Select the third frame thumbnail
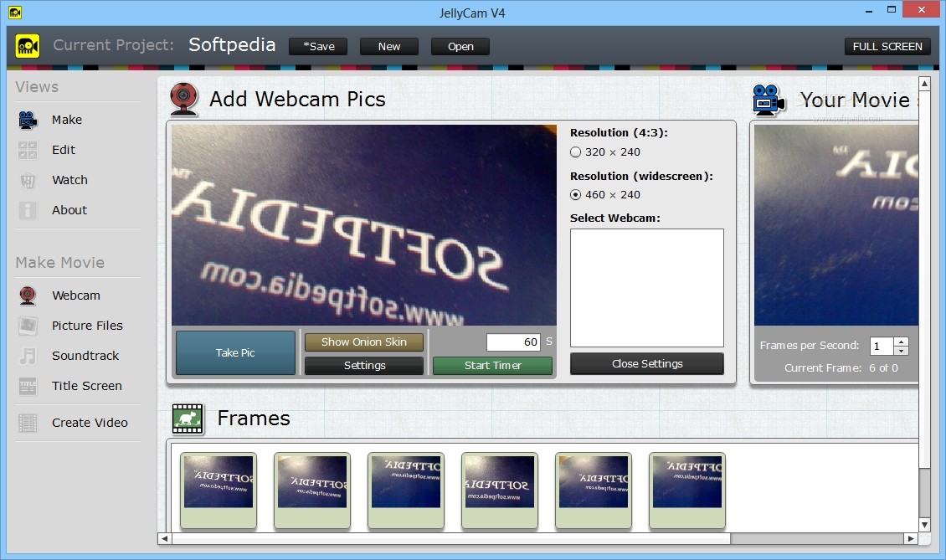 pos(406,491)
